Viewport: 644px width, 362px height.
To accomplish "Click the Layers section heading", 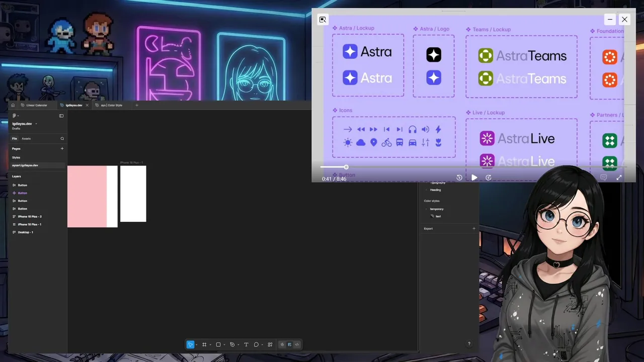I will 17,176.
